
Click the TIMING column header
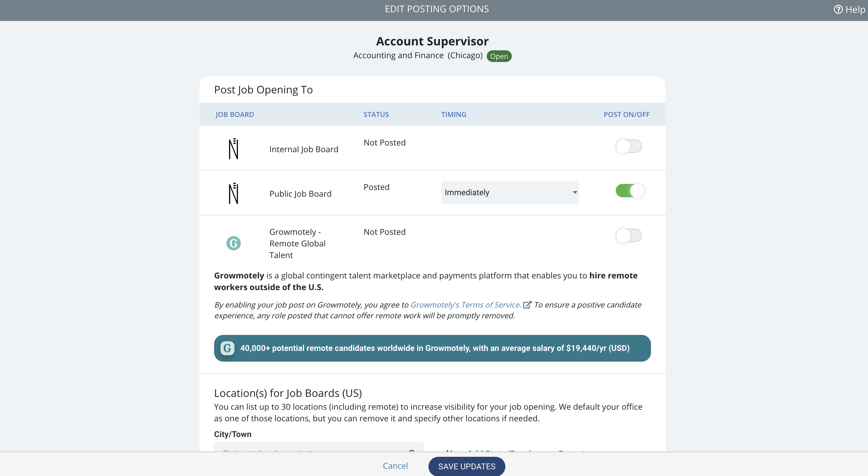[454, 114]
